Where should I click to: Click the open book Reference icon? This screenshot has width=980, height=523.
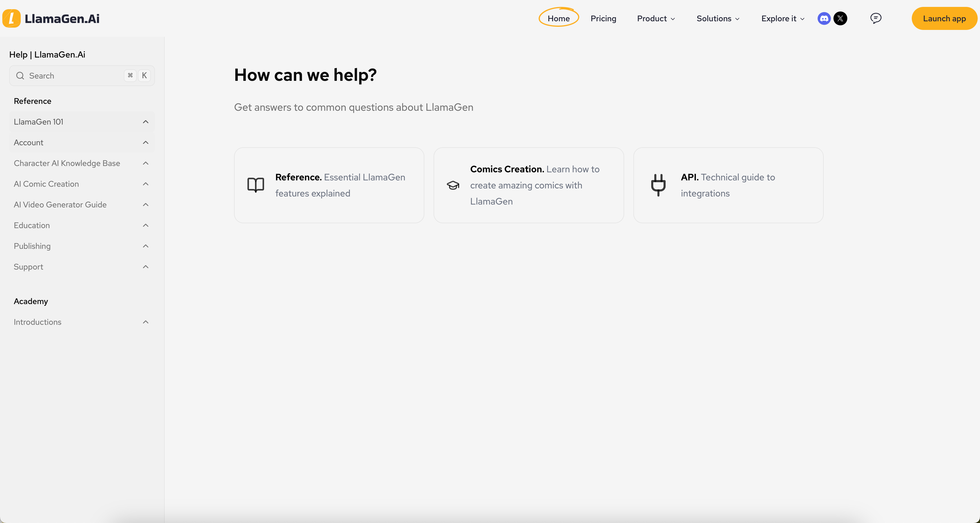point(256,185)
